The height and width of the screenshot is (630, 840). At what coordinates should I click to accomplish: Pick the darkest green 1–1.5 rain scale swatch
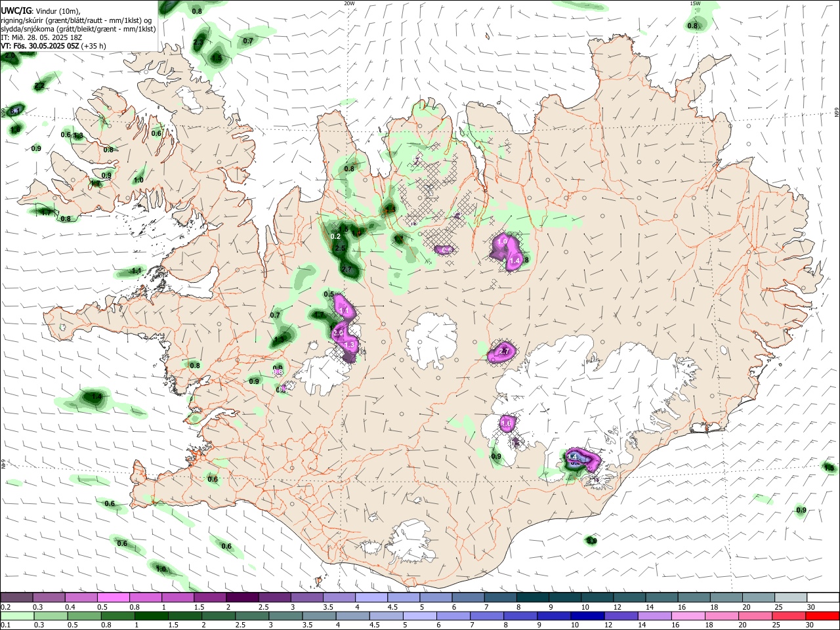[x=151, y=616]
